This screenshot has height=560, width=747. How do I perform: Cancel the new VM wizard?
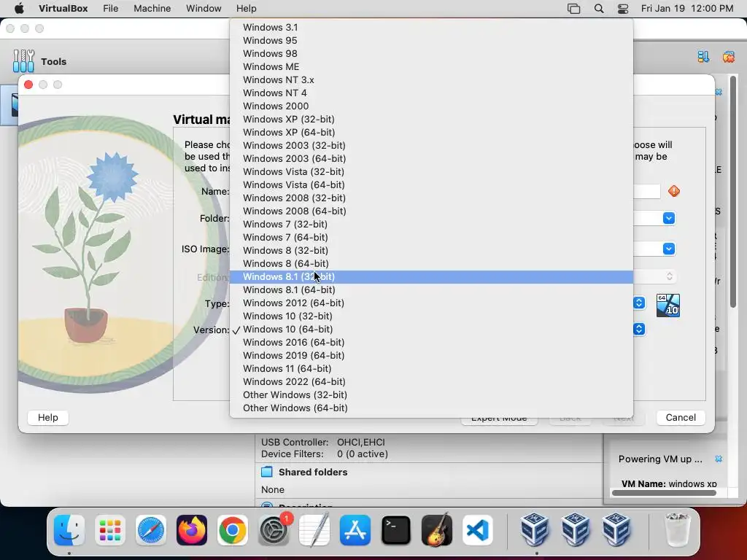[681, 418]
